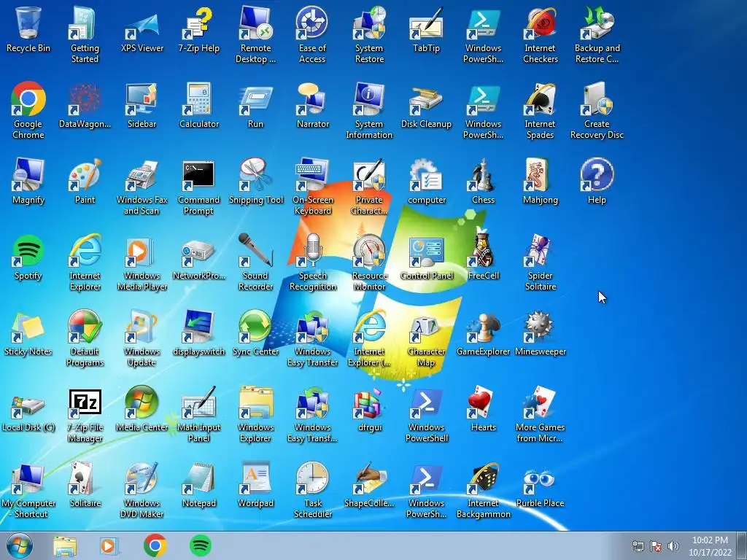Screen dimensions: 747x560
Task: Click the Spider Solitaire icon
Action: pyautogui.click(x=541, y=262)
